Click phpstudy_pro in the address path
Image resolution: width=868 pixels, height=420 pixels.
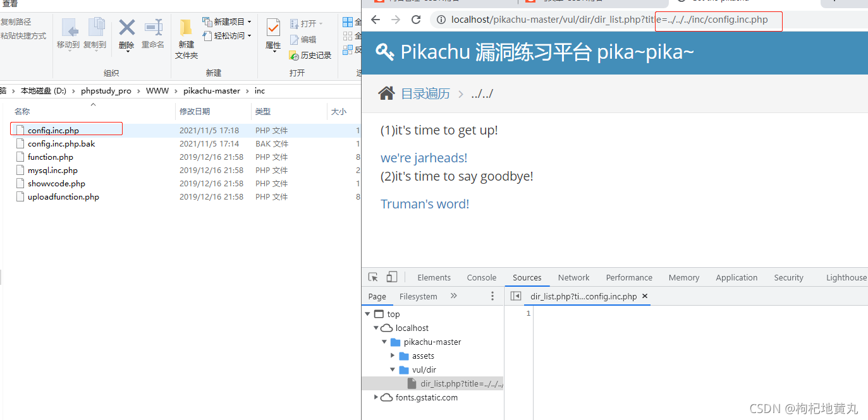pos(106,91)
